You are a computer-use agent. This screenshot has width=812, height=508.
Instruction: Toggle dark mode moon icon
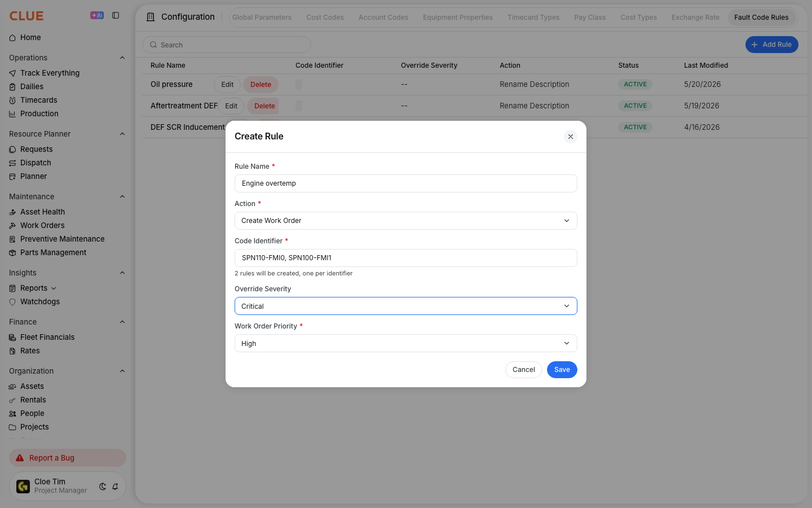pos(103,487)
